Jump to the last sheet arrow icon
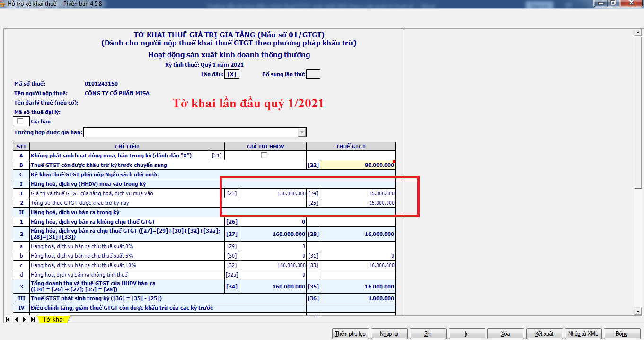 click(x=33, y=319)
